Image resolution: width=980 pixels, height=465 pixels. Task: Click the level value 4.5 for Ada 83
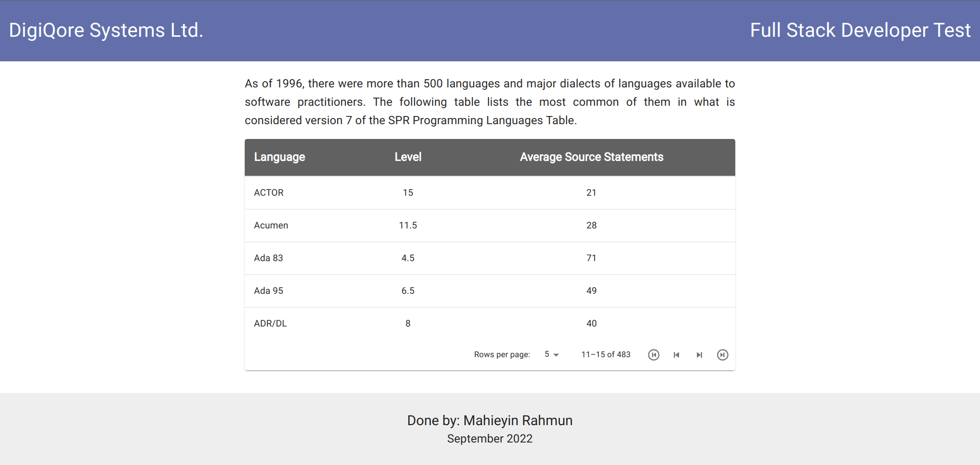pyautogui.click(x=408, y=258)
